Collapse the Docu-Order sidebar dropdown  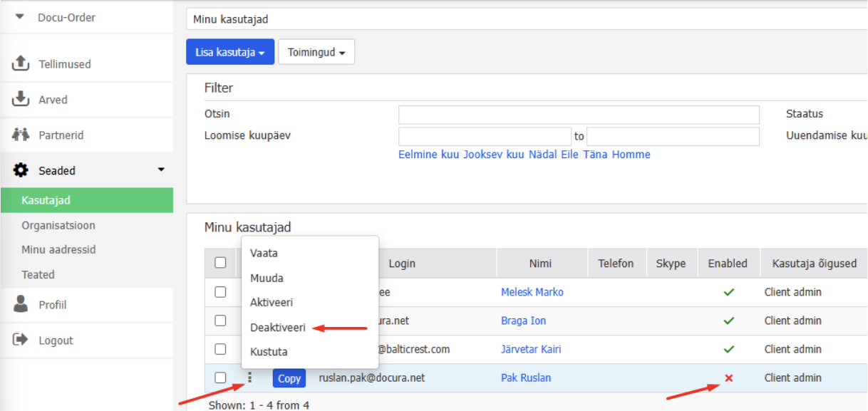point(20,17)
